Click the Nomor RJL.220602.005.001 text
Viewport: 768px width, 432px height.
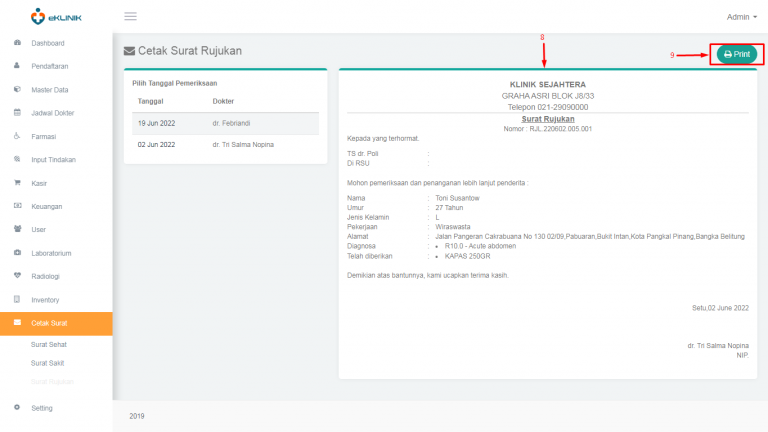pyautogui.click(x=548, y=129)
